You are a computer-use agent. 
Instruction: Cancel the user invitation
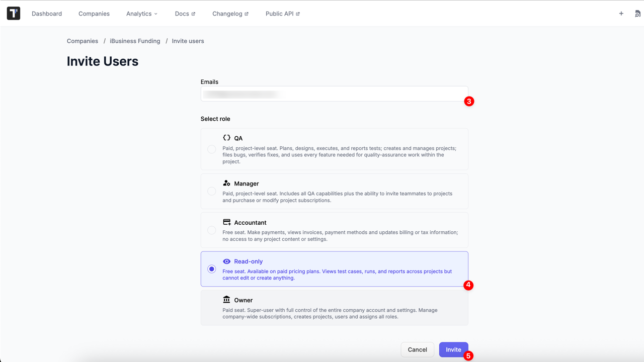(x=417, y=349)
